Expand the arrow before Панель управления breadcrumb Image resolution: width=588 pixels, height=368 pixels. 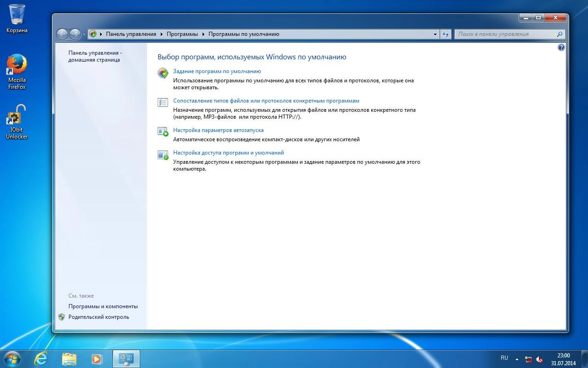(101, 34)
